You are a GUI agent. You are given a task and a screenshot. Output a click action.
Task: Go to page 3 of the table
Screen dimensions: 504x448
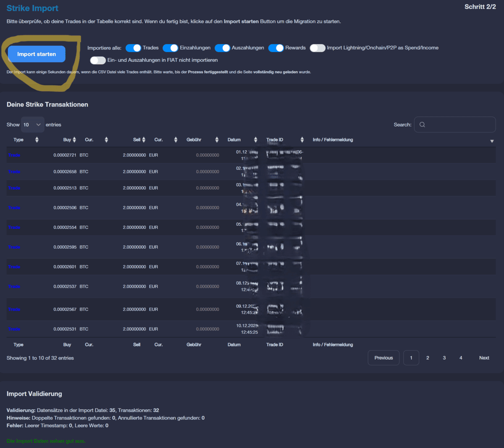click(x=444, y=357)
